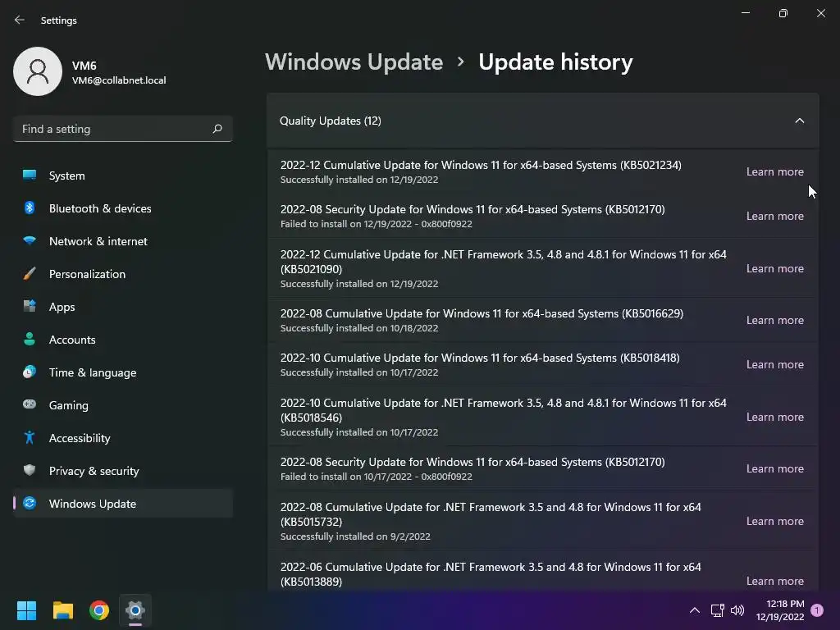Click the Settings gear taskbar icon

pos(135,610)
